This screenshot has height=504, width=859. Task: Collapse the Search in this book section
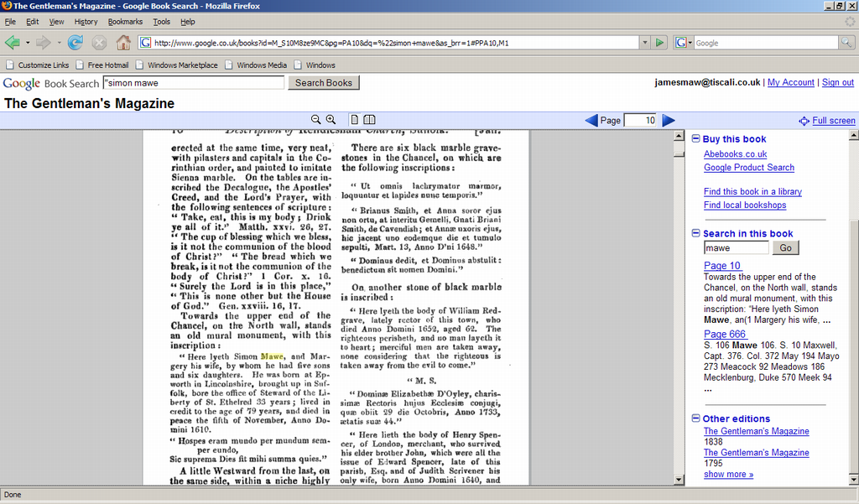click(696, 234)
